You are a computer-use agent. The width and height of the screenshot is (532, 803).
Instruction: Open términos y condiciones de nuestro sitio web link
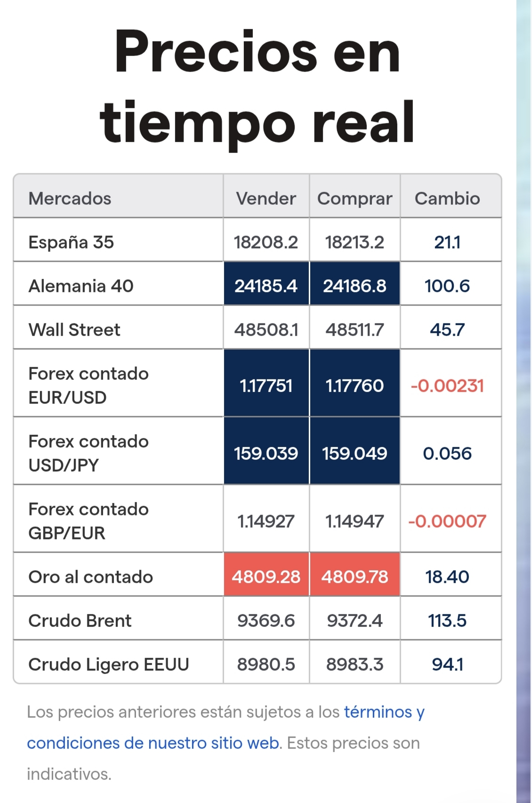coord(226,727)
